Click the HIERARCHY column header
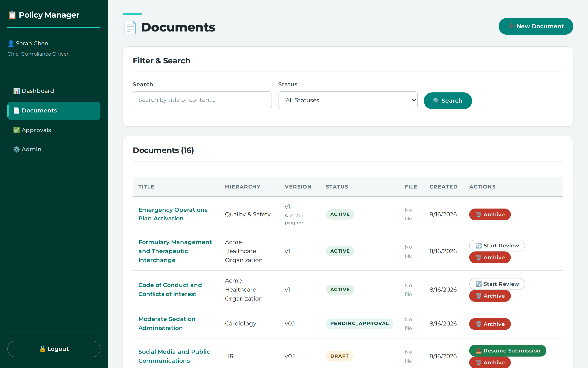The height and width of the screenshot is (368, 588). pos(243,187)
